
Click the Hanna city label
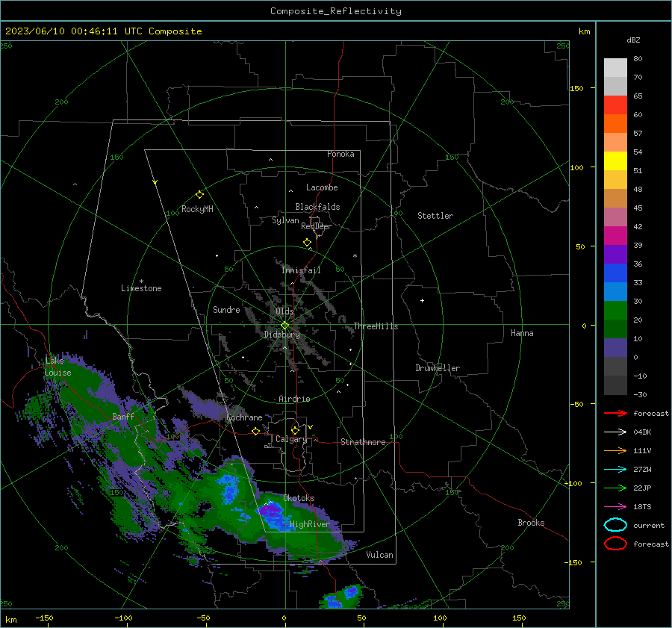[x=522, y=333]
